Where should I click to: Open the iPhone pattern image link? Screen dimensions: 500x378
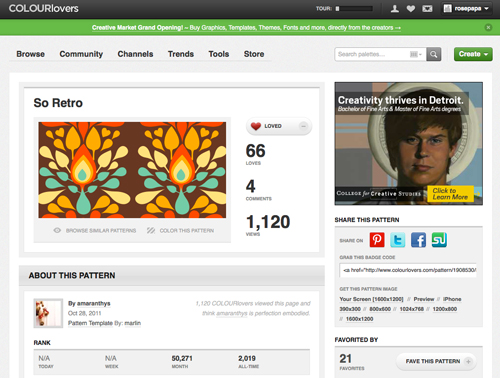click(452, 299)
